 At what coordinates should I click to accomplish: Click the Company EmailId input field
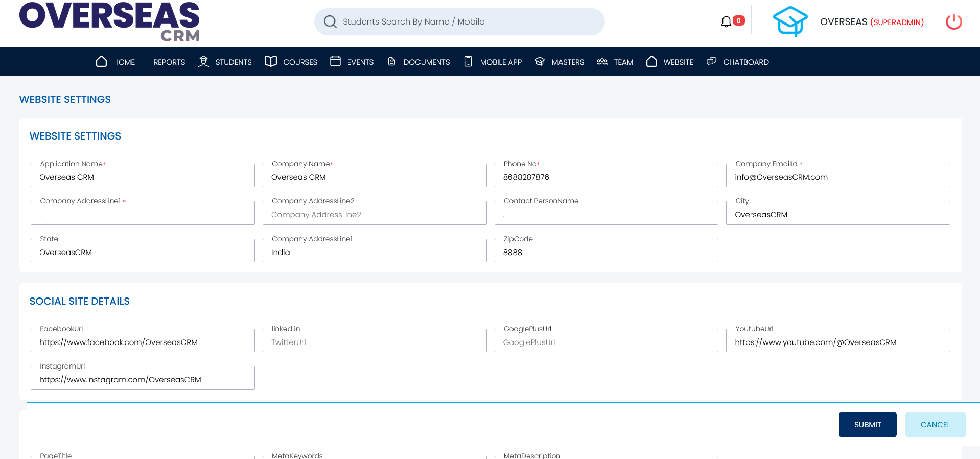pyautogui.click(x=837, y=177)
